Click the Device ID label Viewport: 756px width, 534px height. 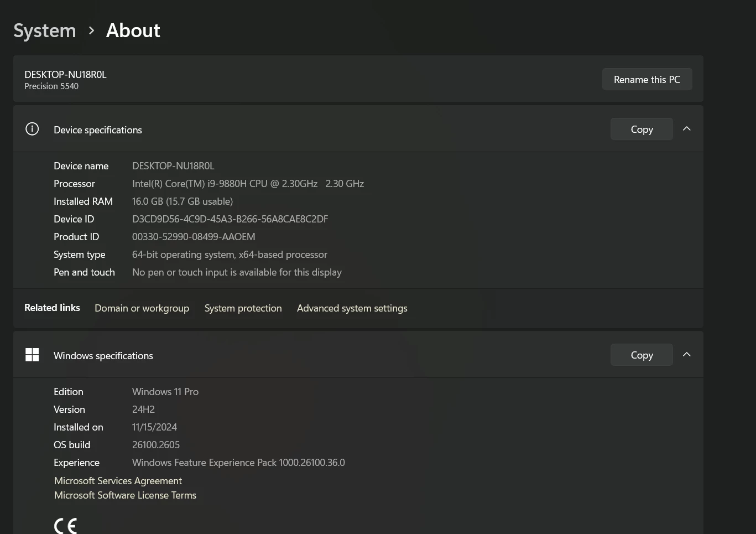point(74,219)
